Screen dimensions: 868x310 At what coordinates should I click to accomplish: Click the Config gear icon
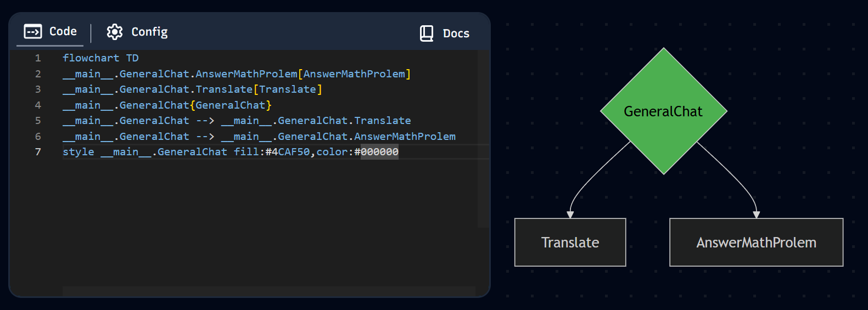coord(115,32)
